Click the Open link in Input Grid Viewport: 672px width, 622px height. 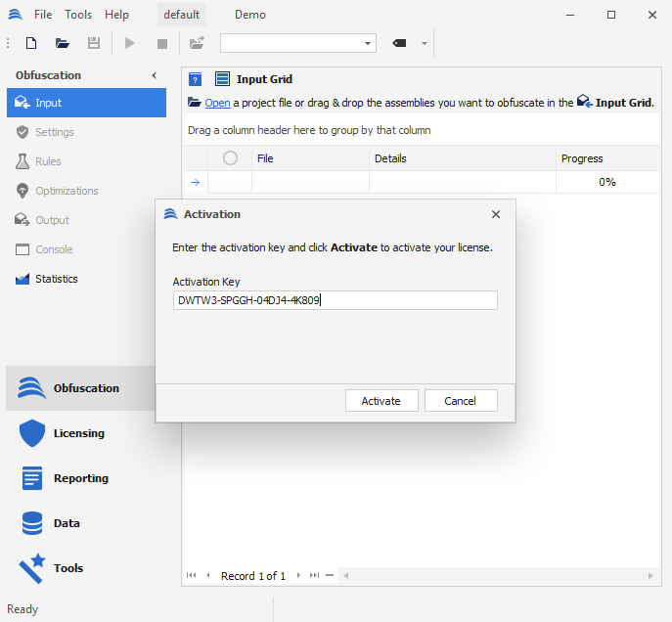[217, 103]
